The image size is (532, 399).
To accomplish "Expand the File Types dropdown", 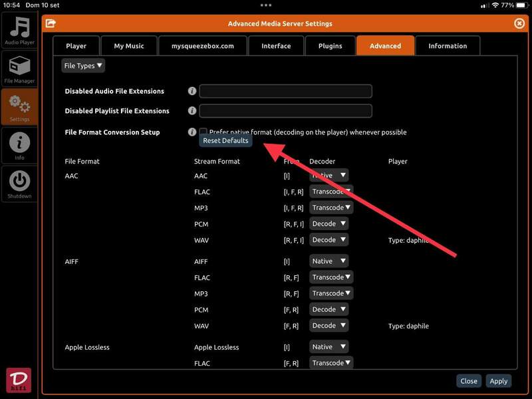I will 83,66.
